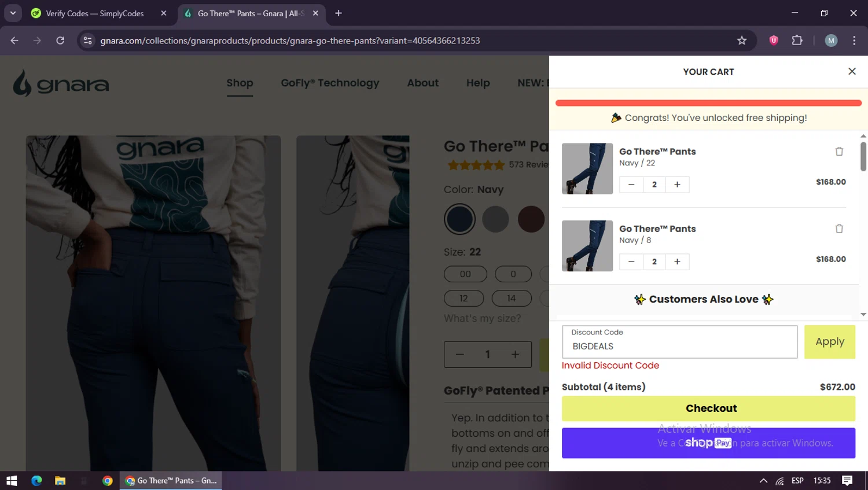Click the address bar URL
The width and height of the screenshot is (868, 490).
coord(290,40)
